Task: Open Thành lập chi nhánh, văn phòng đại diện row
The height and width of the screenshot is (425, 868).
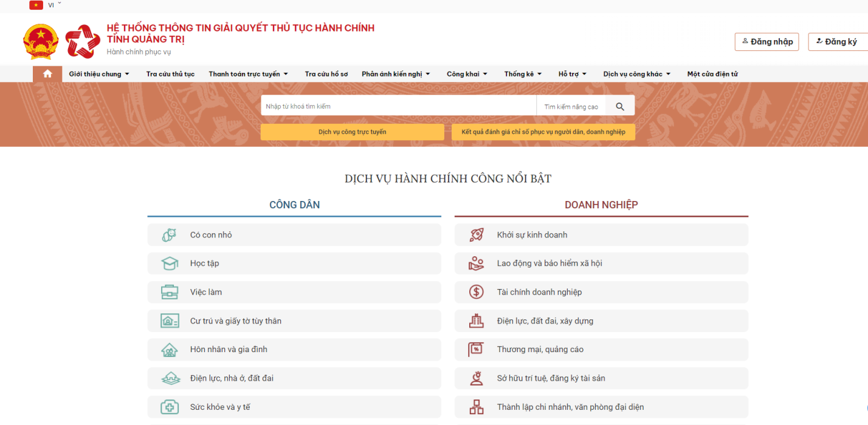Action: click(x=601, y=407)
